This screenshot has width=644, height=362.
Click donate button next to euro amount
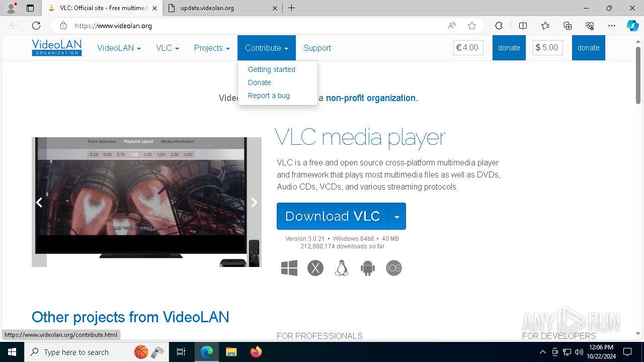(509, 48)
